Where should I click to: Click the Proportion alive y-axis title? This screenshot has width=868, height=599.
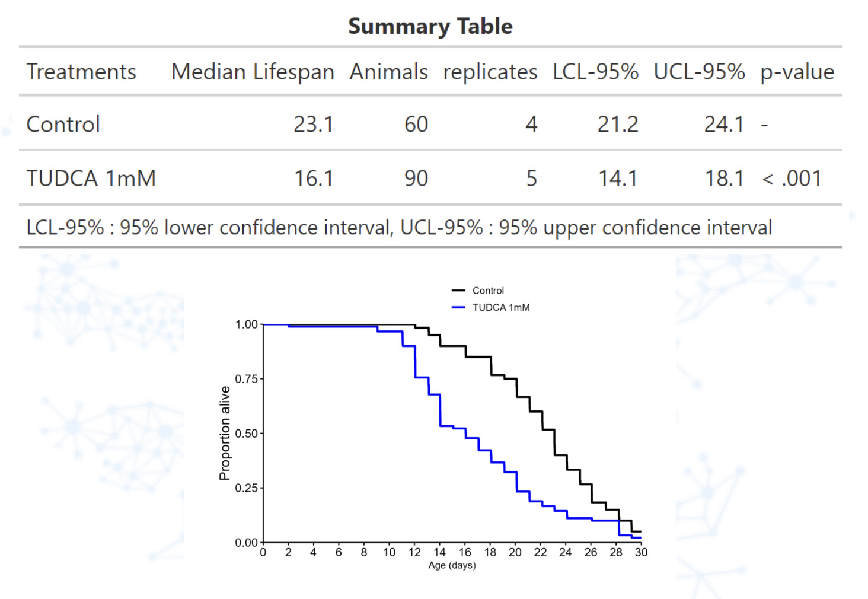point(224,433)
